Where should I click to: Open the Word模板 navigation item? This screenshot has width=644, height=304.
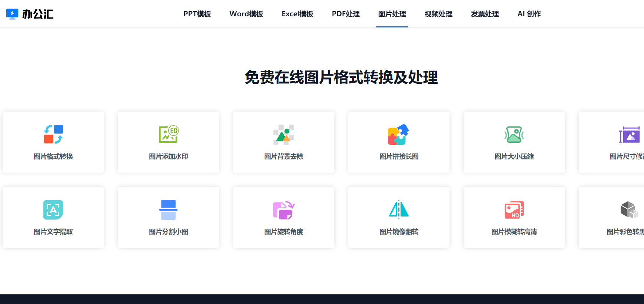pyautogui.click(x=246, y=14)
